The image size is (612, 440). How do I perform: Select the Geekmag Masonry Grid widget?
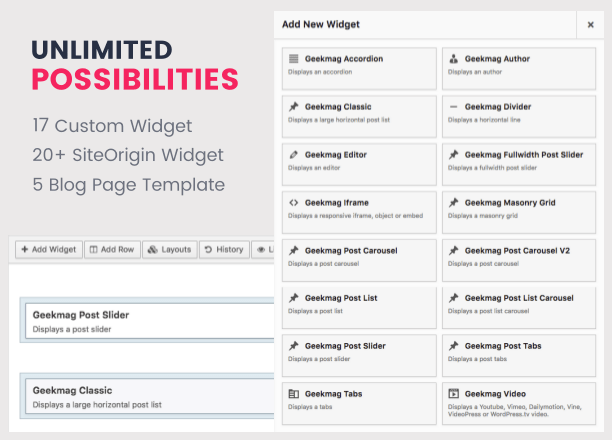pos(519,212)
